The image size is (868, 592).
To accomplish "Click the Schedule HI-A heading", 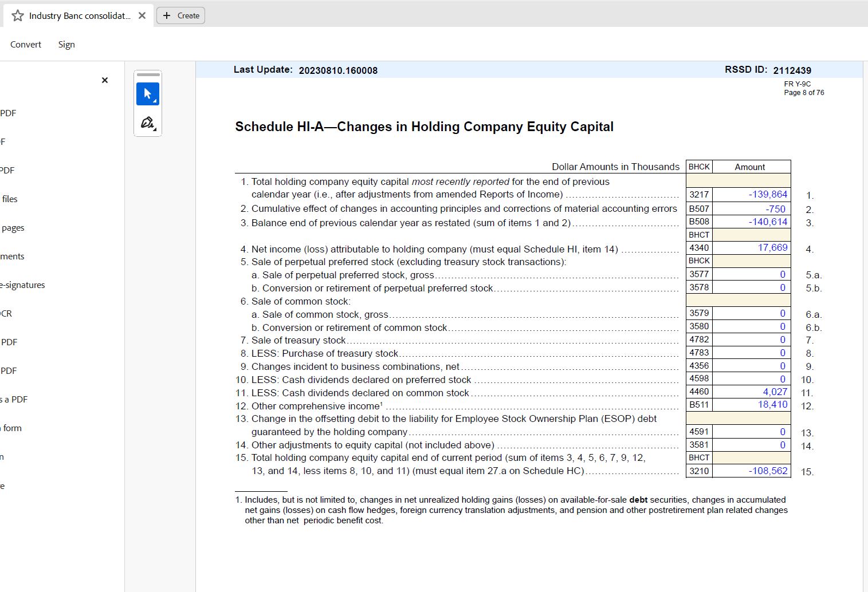I will click(424, 127).
